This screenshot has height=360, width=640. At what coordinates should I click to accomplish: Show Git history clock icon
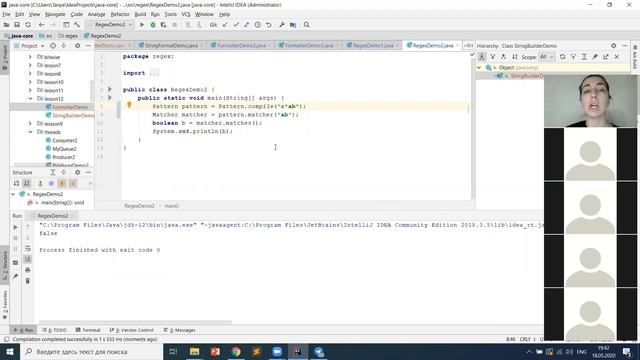click(x=258, y=25)
